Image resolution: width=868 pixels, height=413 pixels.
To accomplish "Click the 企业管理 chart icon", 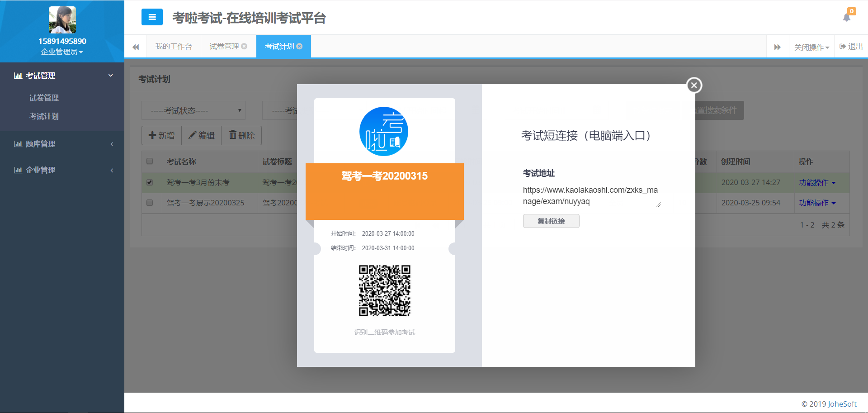I will pos(18,170).
